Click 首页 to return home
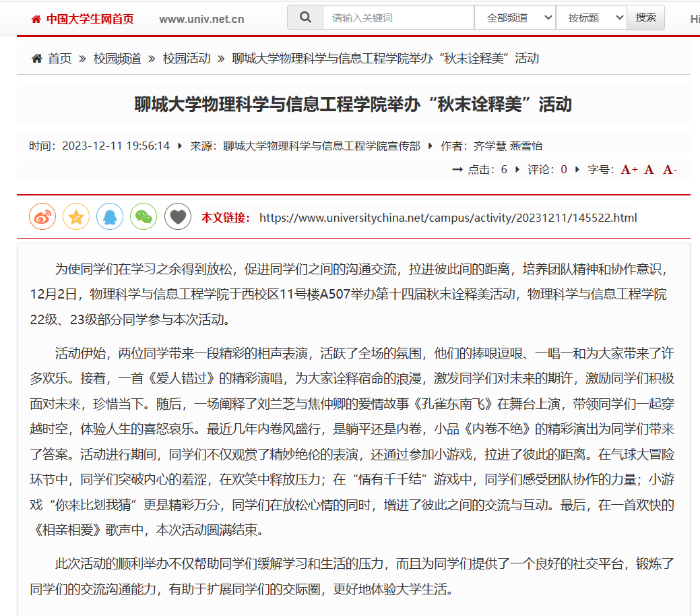The image size is (700, 616). [61, 58]
